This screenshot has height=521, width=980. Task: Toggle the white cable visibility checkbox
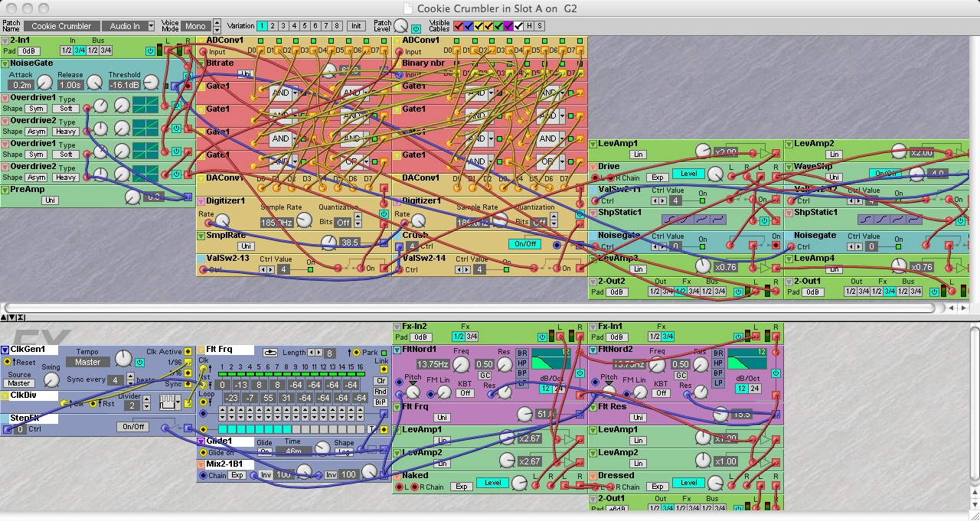(x=518, y=26)
